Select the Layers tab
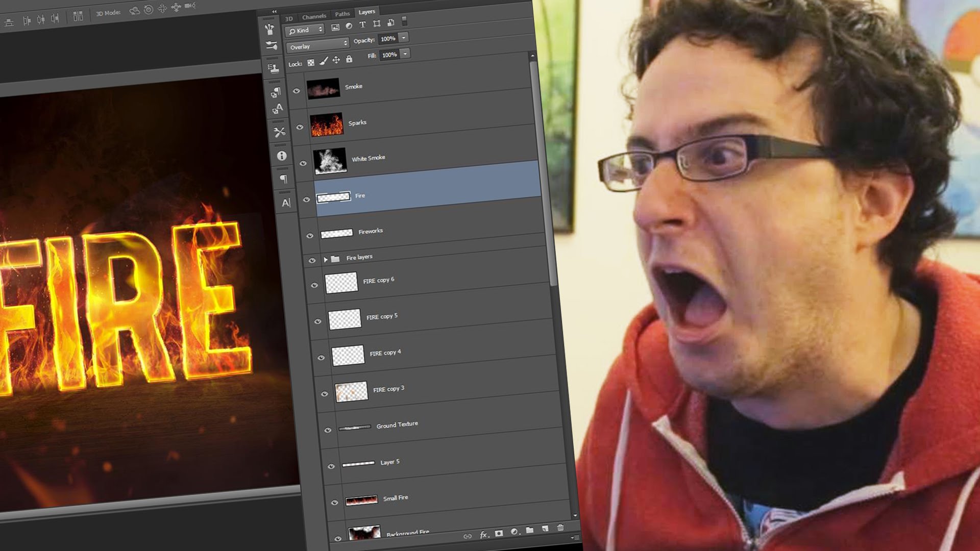The image size is (980, 551). (x=366, y=12)
